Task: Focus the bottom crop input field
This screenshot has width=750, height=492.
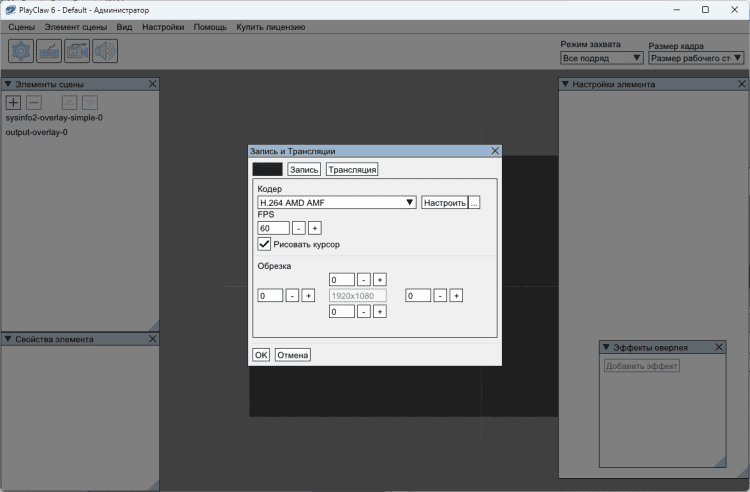Action: coord(342,312)
